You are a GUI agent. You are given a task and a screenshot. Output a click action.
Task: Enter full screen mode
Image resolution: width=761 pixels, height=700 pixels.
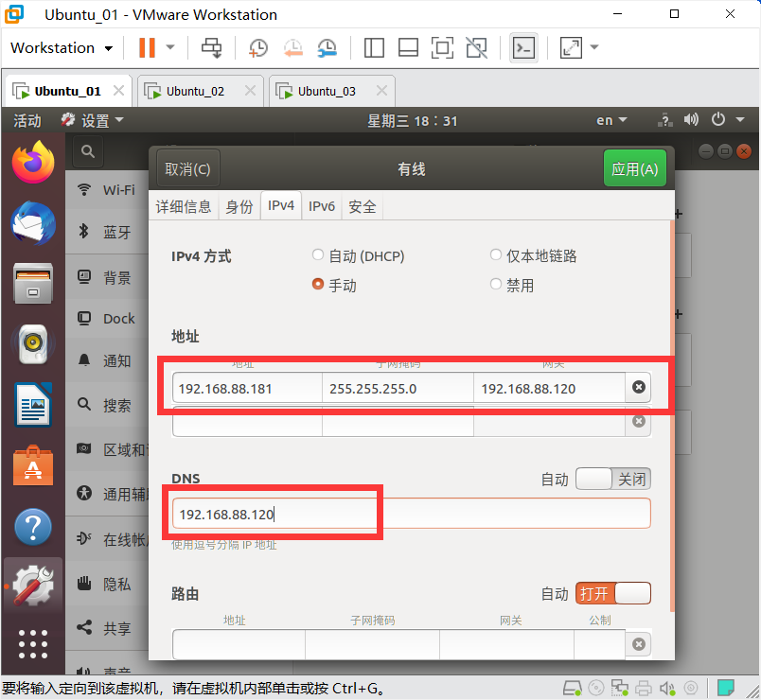(x=442, y=47)
